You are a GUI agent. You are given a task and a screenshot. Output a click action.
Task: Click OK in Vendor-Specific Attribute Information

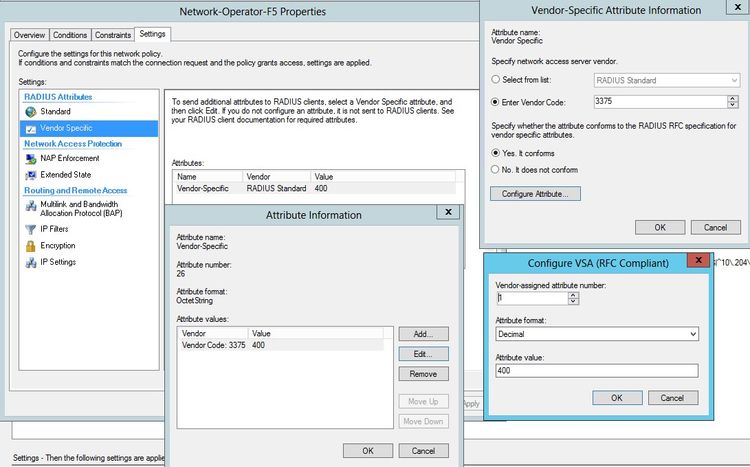point(660,227)
